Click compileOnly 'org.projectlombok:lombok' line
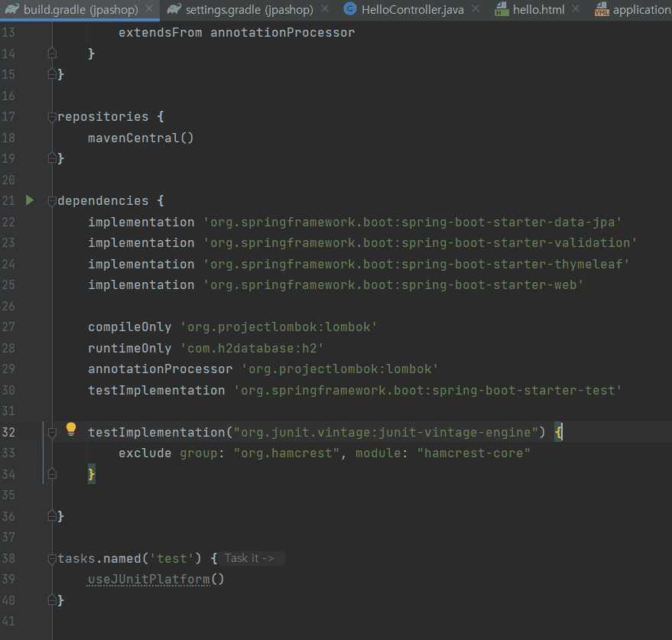Image resolution: width=672 pixels, height=640 pixels. [x=232, y=327]
